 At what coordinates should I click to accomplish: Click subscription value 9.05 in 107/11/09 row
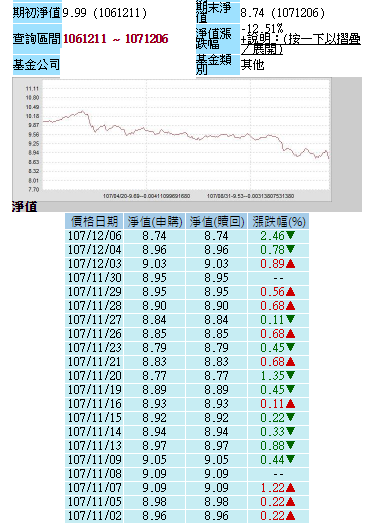coord(154,460)
